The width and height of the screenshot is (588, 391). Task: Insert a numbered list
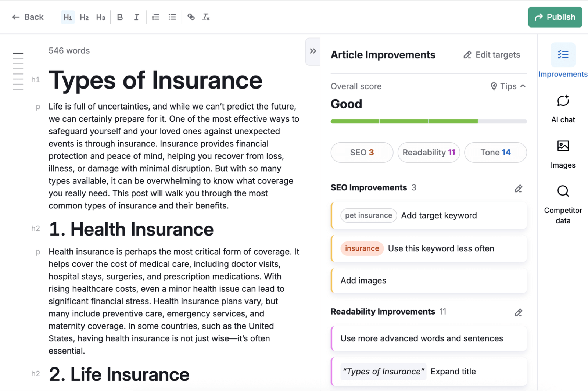[x=155, y=17]
